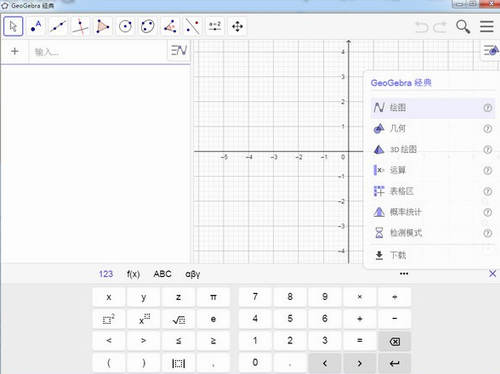Tap the equals = key

point(360,341)
